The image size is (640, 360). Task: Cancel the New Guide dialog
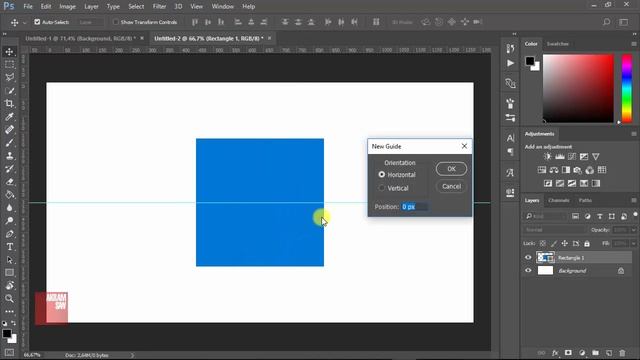[x=451, y=187]
